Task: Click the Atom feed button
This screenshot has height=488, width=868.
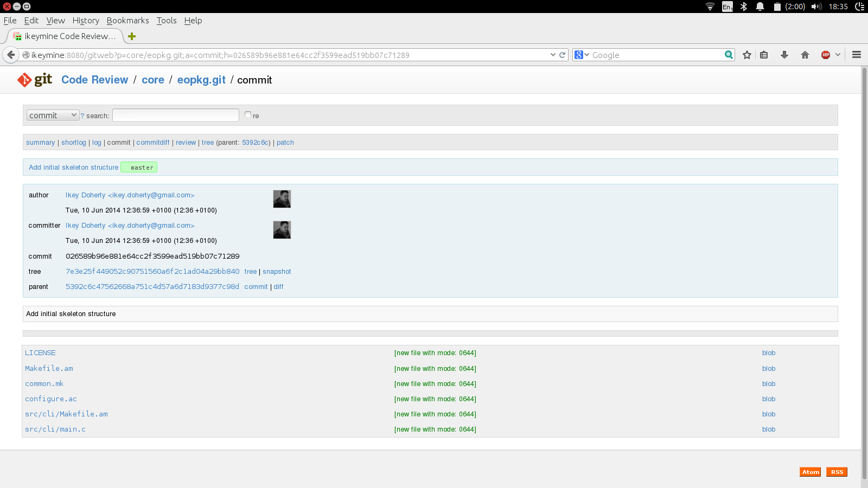Action: coord(810,472)
